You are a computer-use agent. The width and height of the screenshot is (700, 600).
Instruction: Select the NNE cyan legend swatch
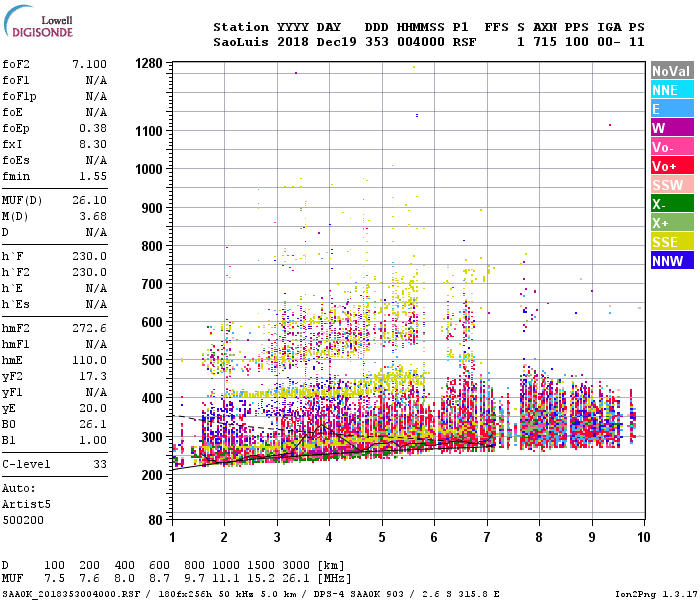[672, 90]
